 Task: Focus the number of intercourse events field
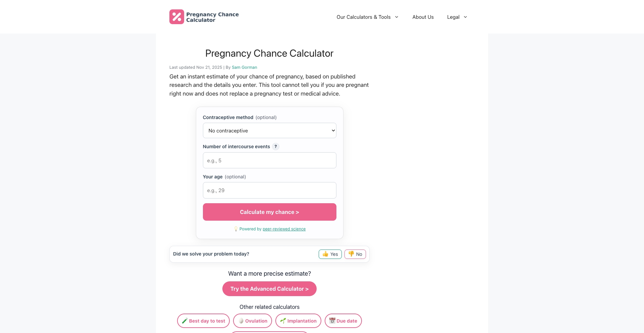pyautogui.click(x=269, y=160)
